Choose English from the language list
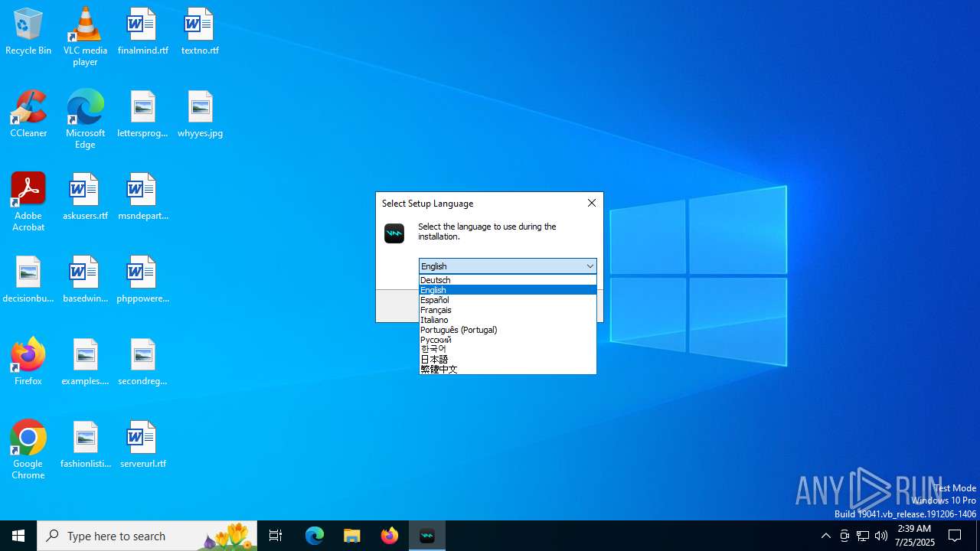 coord(508,290)
